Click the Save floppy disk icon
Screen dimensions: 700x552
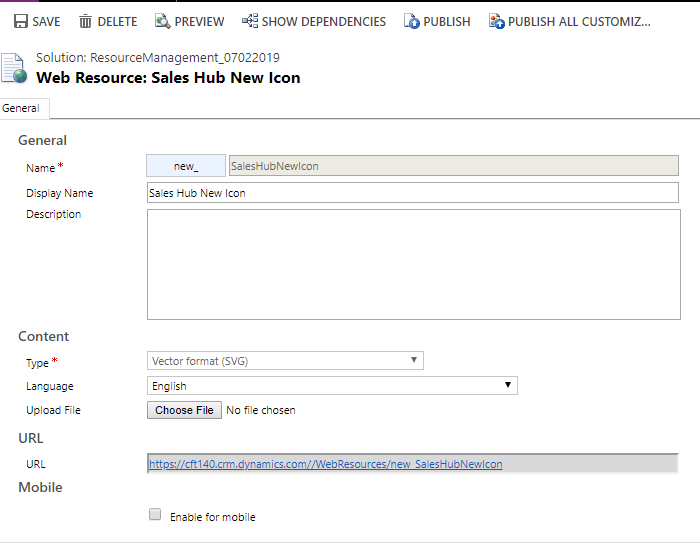point(20,21)
